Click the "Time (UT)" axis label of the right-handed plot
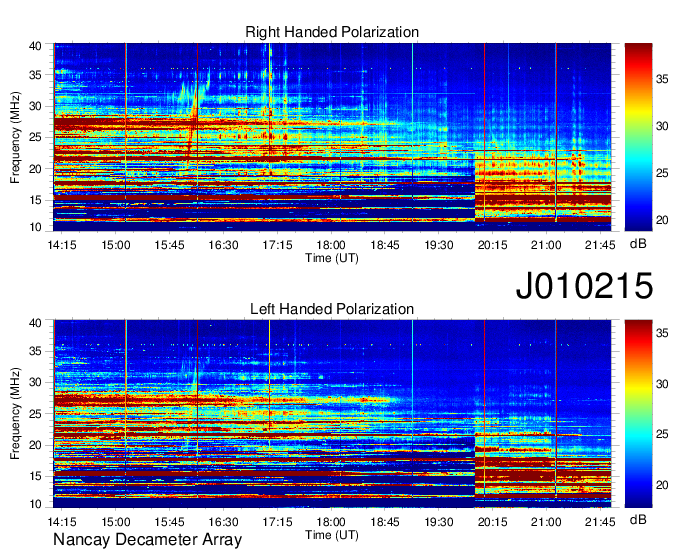 [332, 258]
